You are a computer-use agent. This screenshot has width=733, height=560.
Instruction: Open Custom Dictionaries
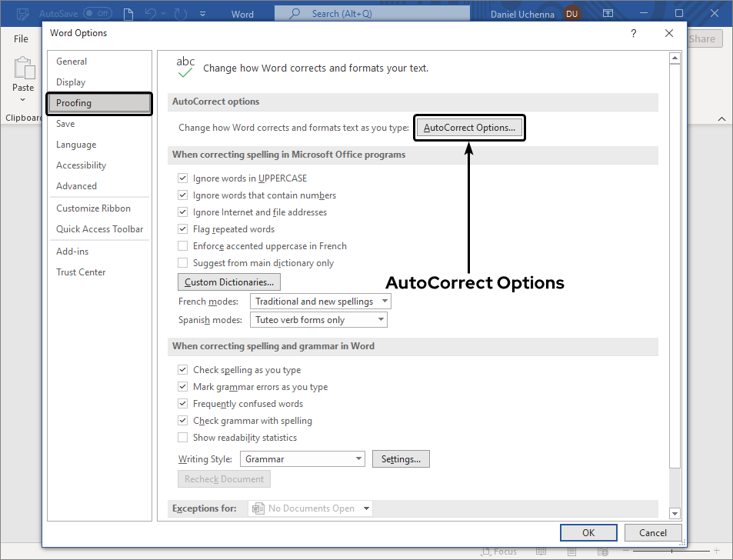[x=228, y=282]
